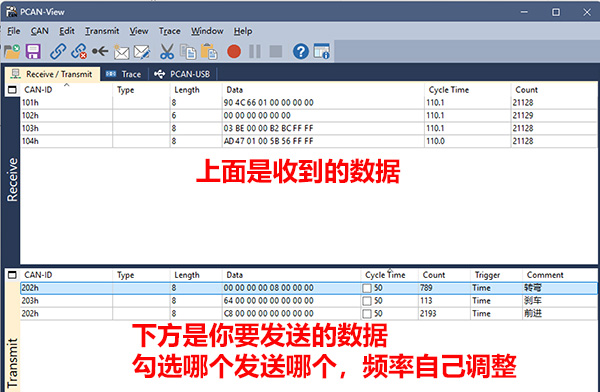Cut with the scissors icon

(x=167, y=51)
